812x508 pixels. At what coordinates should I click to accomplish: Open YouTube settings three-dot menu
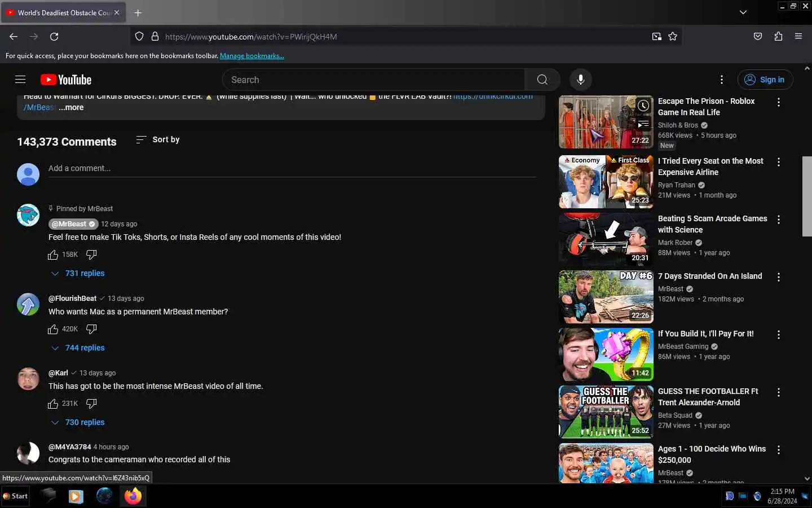(x=722, y=80)
